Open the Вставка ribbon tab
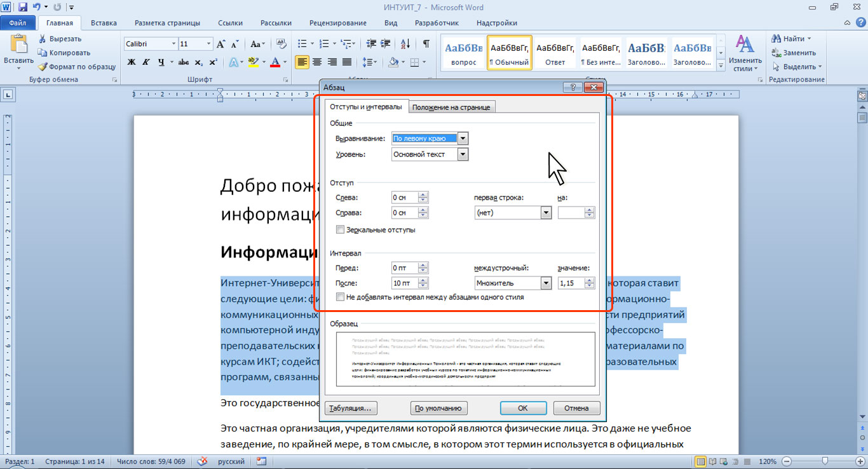The image size is (868, 469). click(104, 23)
